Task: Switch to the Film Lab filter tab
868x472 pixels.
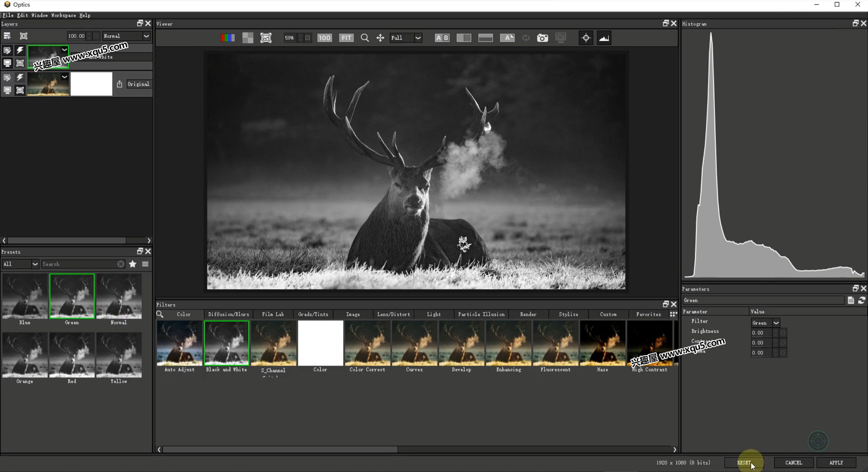Action: pos(273,314)
